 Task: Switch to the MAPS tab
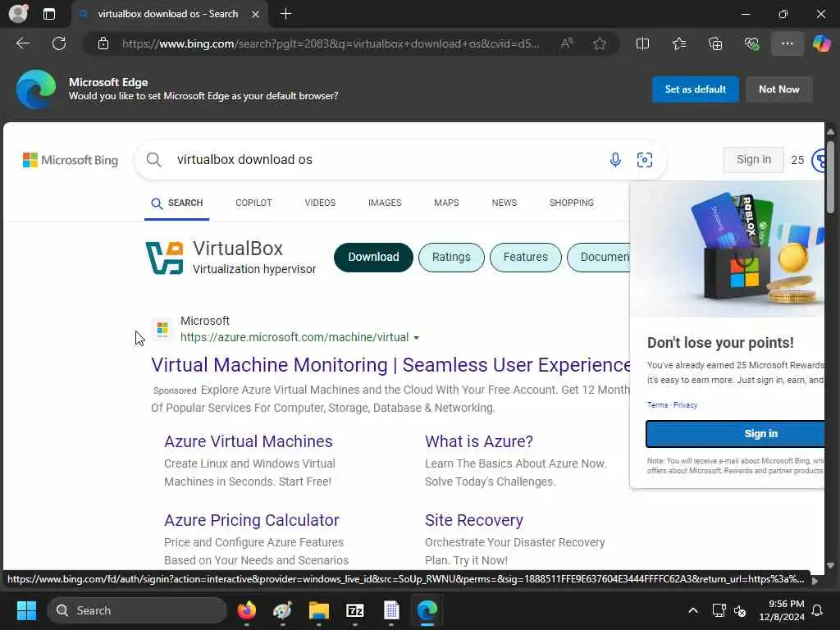pos(446,203)
